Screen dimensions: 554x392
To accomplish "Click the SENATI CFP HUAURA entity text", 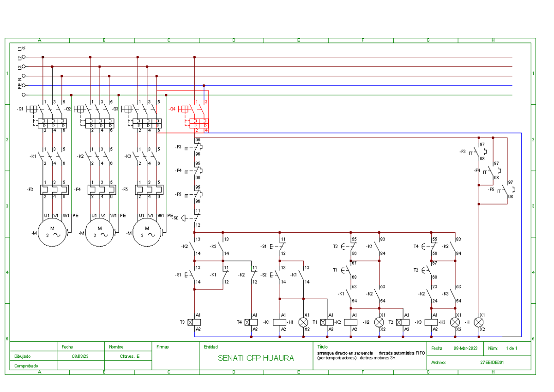I will (x=256, y=358).
